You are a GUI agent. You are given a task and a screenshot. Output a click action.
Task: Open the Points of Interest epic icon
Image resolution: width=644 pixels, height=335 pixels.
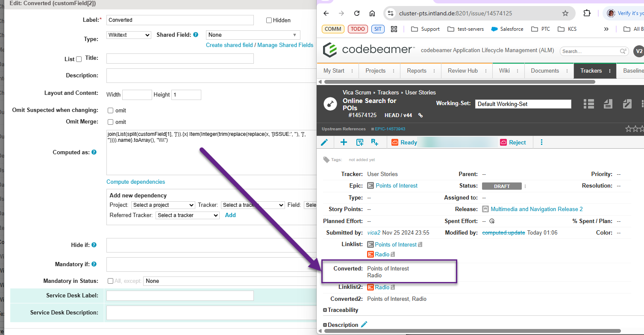point(370,185)
